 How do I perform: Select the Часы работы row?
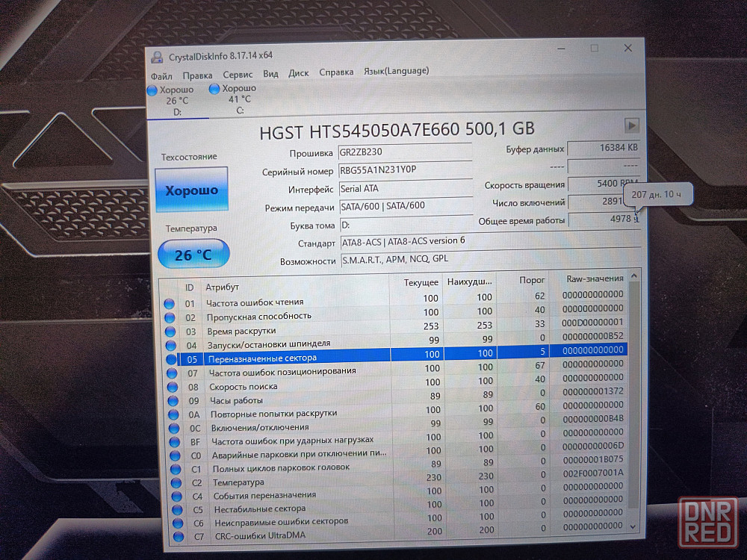(397, 396)
